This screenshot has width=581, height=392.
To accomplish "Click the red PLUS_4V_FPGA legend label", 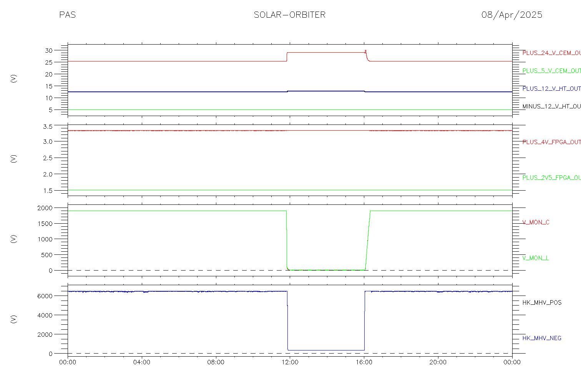I will click(551, 142).
